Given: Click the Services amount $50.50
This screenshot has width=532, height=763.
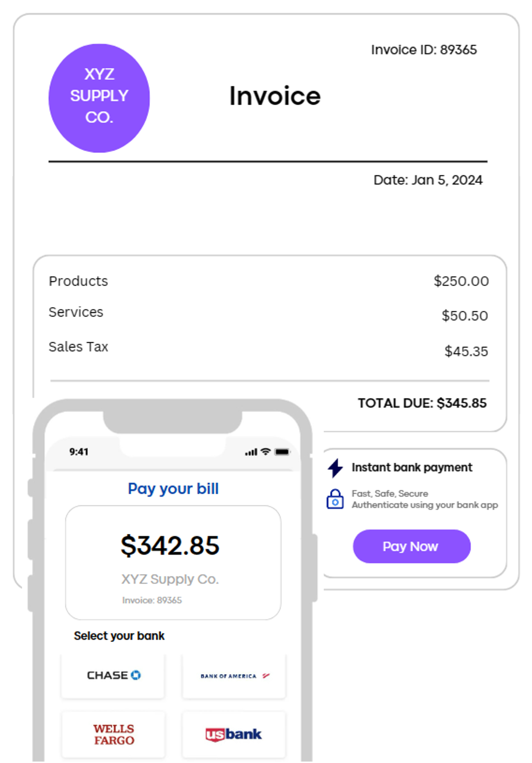Looking at the screenshot, I should pos(465,315).
